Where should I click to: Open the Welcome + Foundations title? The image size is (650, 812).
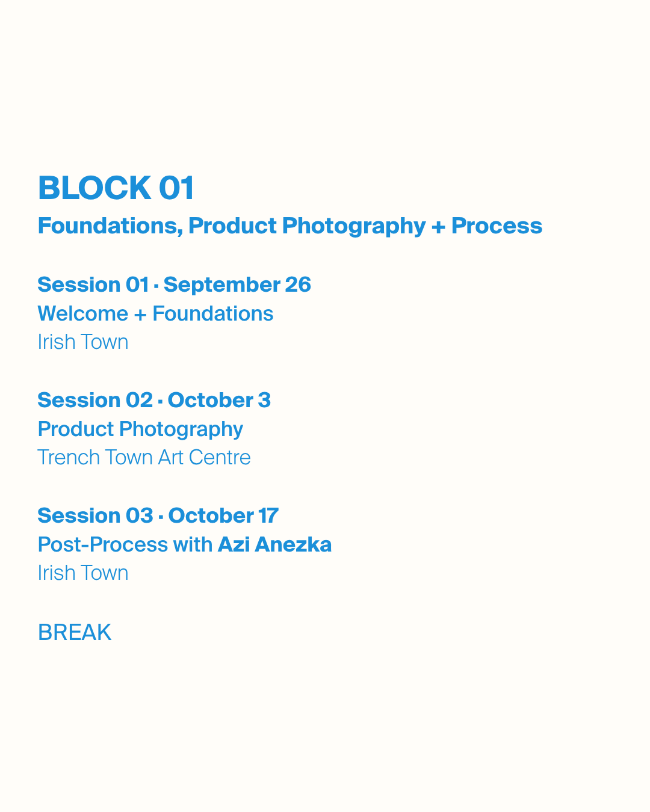click(155, 313)
